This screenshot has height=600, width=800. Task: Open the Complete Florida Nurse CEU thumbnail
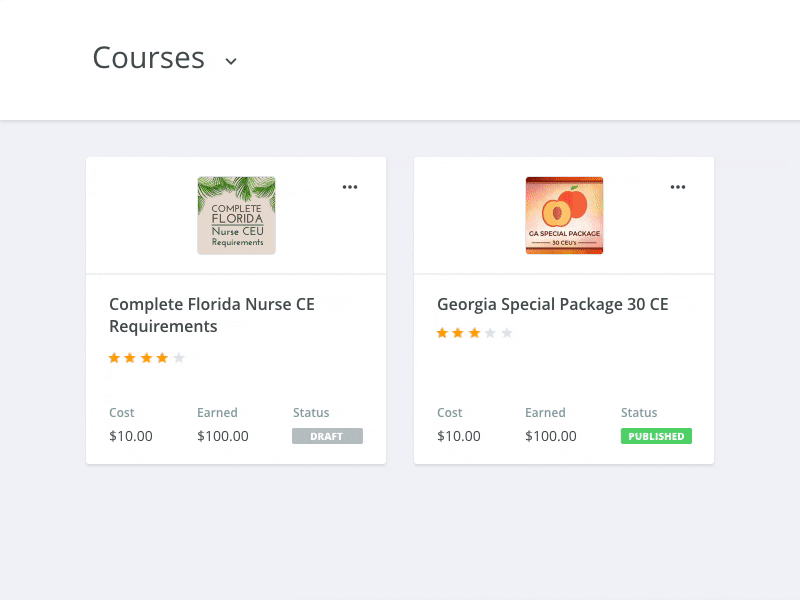pos(236,215)
